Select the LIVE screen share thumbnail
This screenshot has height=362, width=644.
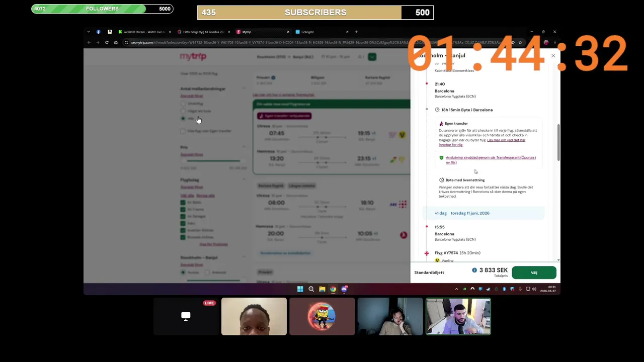coord(186,316)
